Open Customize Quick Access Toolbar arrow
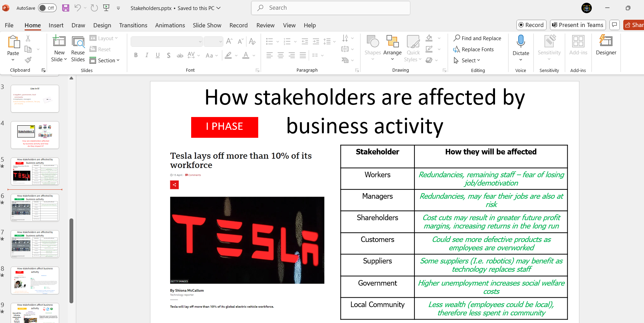 [118, 8]
